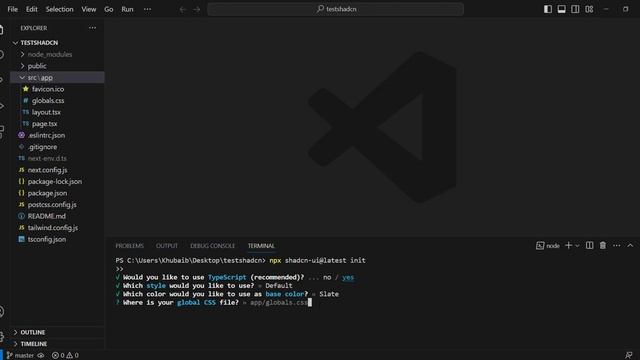Click the testshadcn command center search box
The image size is (640, 360).
coord(336,9)
